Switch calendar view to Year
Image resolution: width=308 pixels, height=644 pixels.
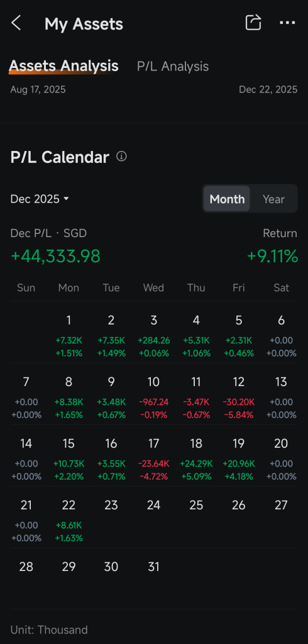pos(273,199)
